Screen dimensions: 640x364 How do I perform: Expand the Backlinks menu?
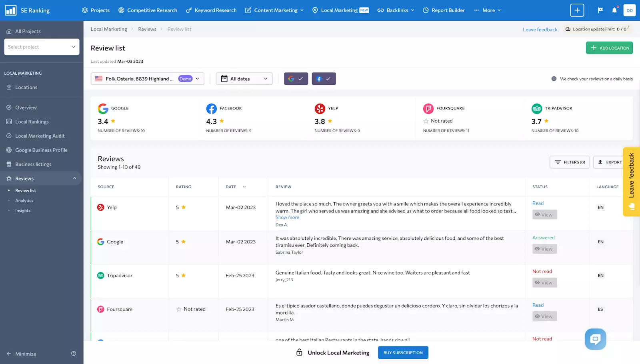pyautogui.click(x=396, y=10)
